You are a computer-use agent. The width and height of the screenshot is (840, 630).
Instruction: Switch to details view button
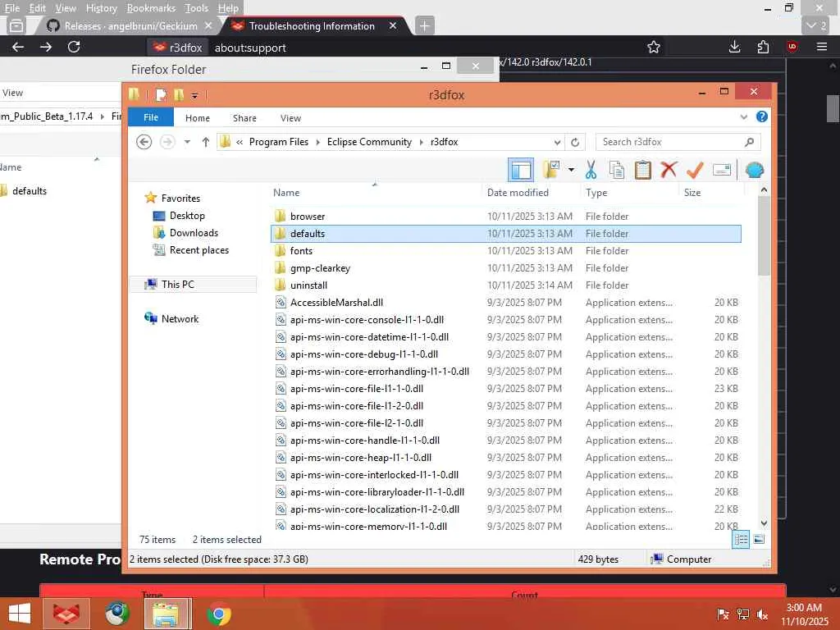(x=741, y=540)
